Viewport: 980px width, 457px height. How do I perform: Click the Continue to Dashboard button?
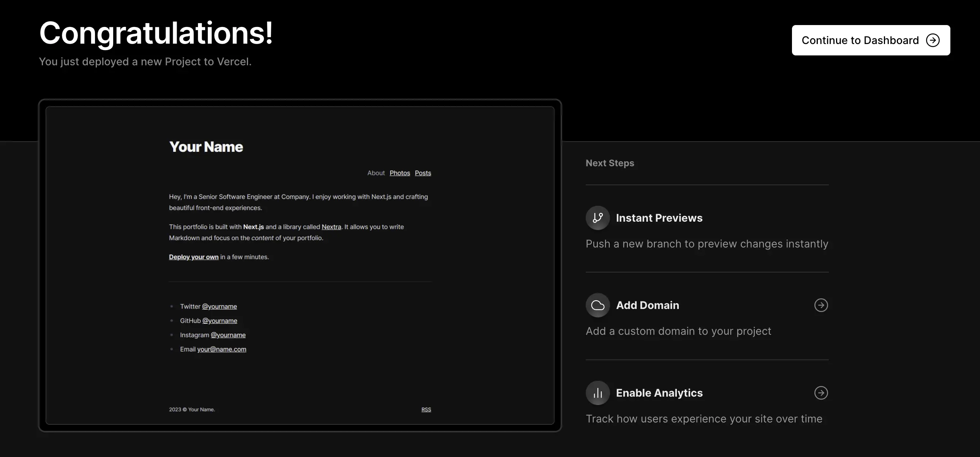coord(871,40)
